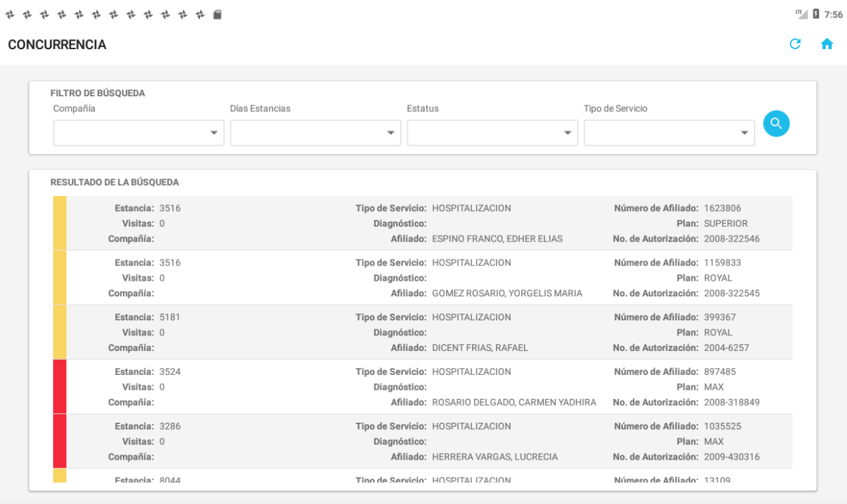Select the ESPINO FRANCO, EDHER ELIAS record
Viewport: 847px width, 504px height.
pos(497,239)
